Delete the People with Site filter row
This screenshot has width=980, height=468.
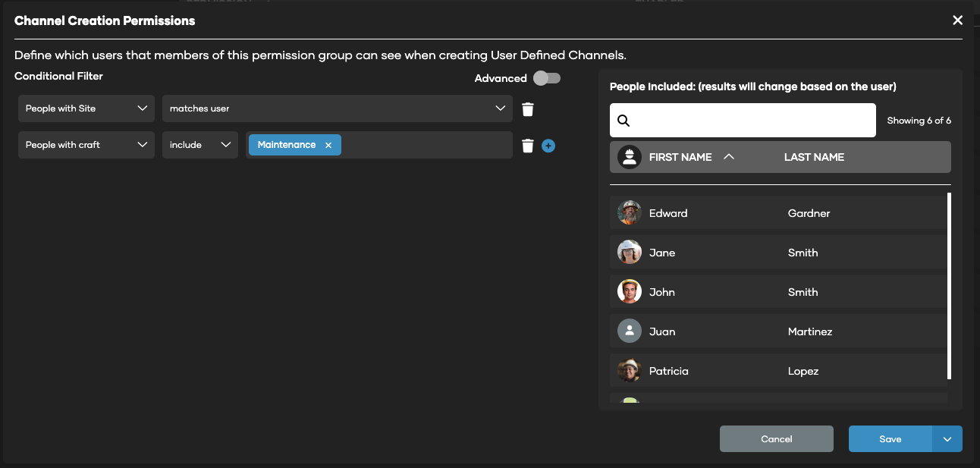(x=528, y=109)
